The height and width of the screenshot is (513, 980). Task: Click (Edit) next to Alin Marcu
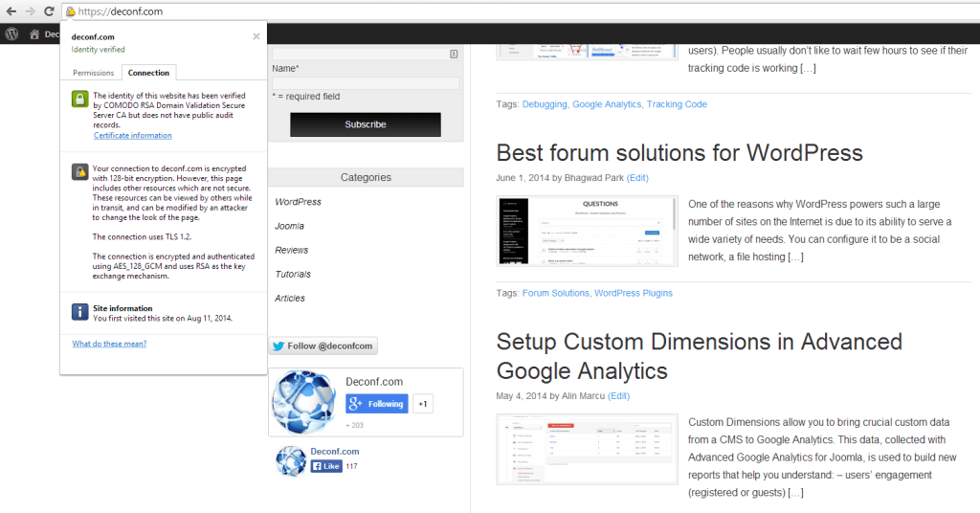pos(619,396)
